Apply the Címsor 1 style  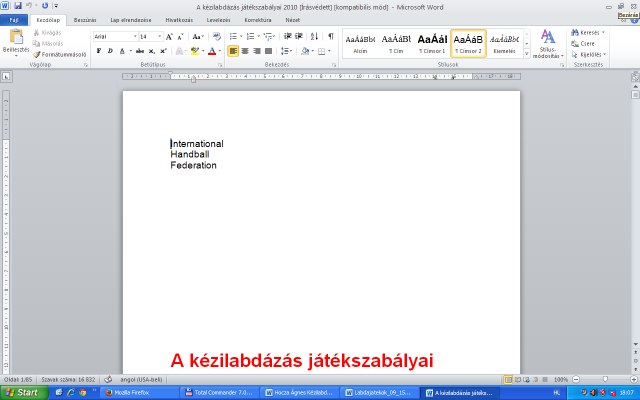tap(432, 43)
